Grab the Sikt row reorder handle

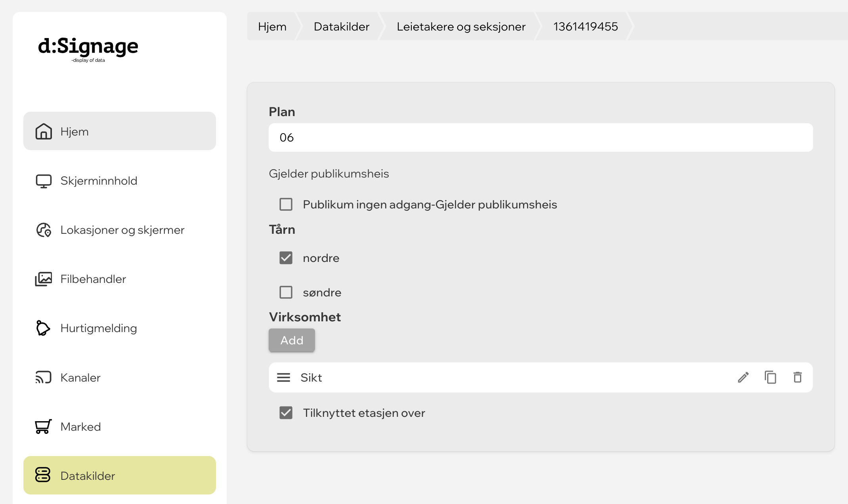pos(283,377)
